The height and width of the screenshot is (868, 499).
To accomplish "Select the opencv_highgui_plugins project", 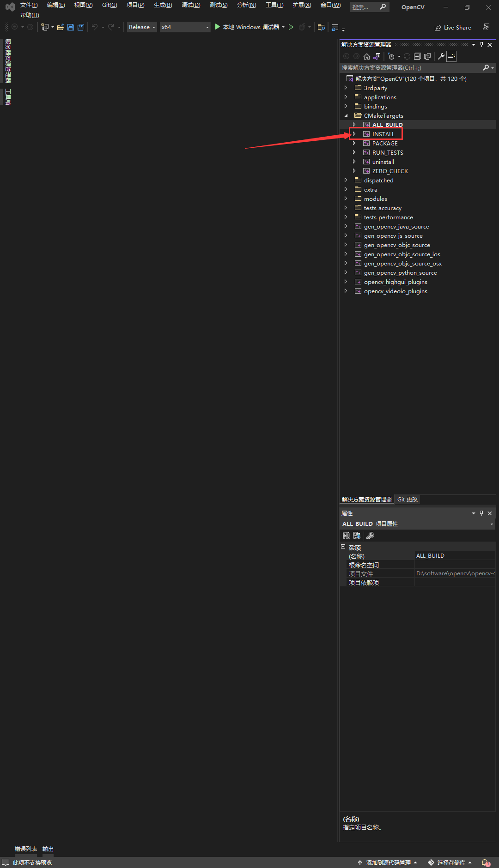I will (396, 282).
